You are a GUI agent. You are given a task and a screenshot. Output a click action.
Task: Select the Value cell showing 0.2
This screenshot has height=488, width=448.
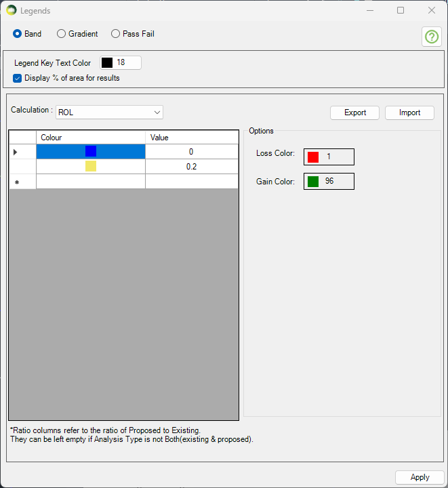(x=192, y=167)
